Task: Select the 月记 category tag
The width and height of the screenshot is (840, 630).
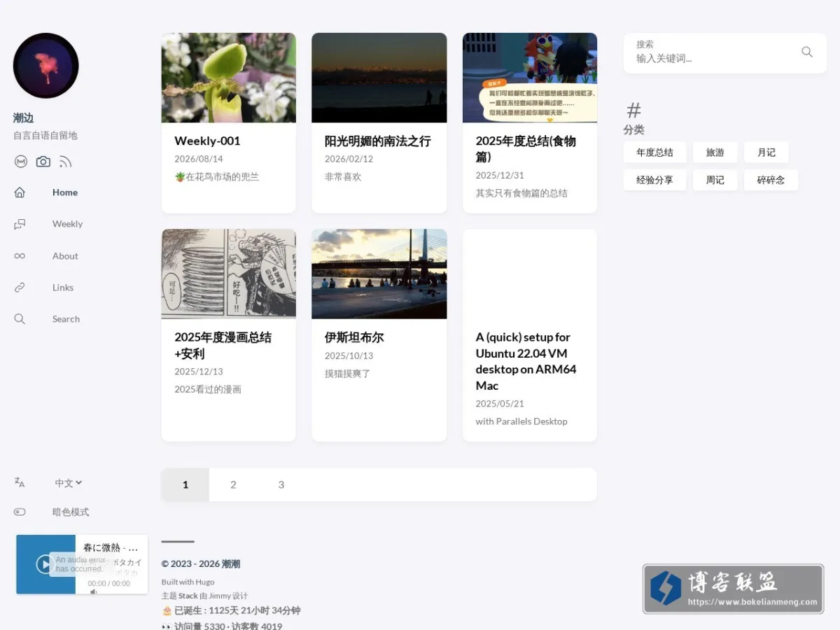Action: click(766, 153)
